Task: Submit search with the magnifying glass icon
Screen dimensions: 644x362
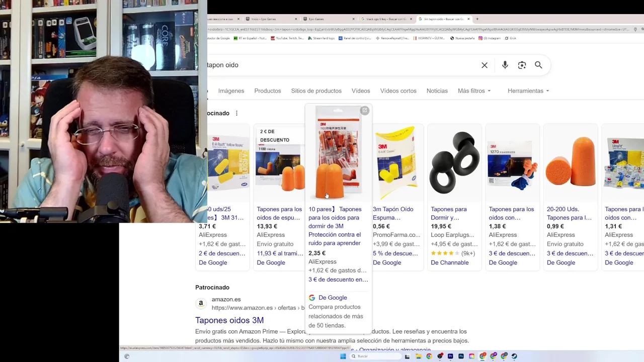Action: click(538, 65)
